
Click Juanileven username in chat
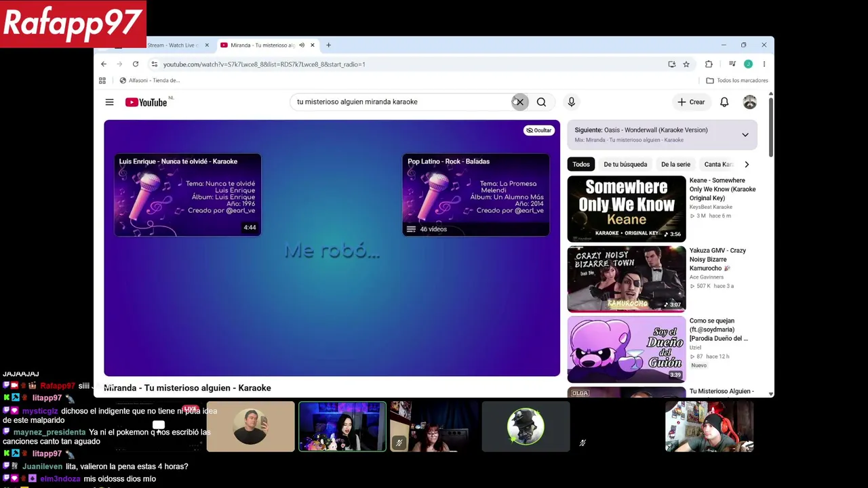pos(43,466)
